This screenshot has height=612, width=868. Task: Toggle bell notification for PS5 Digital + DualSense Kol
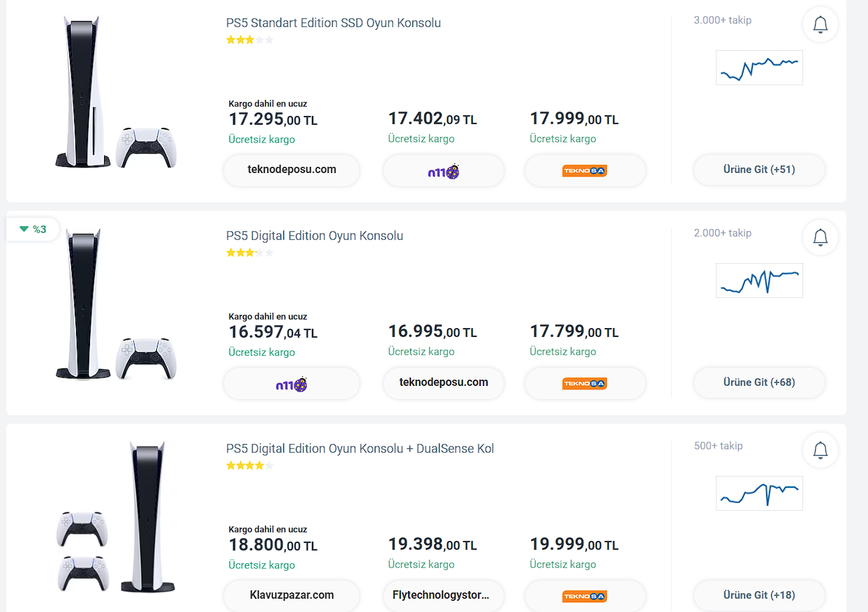click(x=821, y=451)
